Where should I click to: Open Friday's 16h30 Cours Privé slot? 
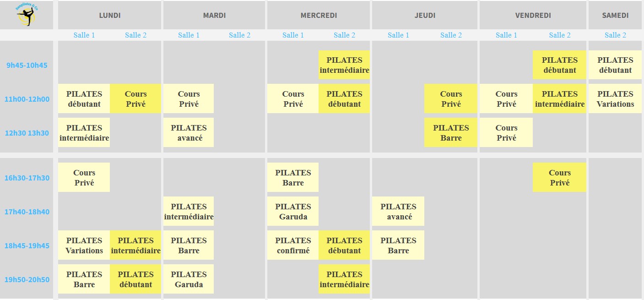[559, 178]
